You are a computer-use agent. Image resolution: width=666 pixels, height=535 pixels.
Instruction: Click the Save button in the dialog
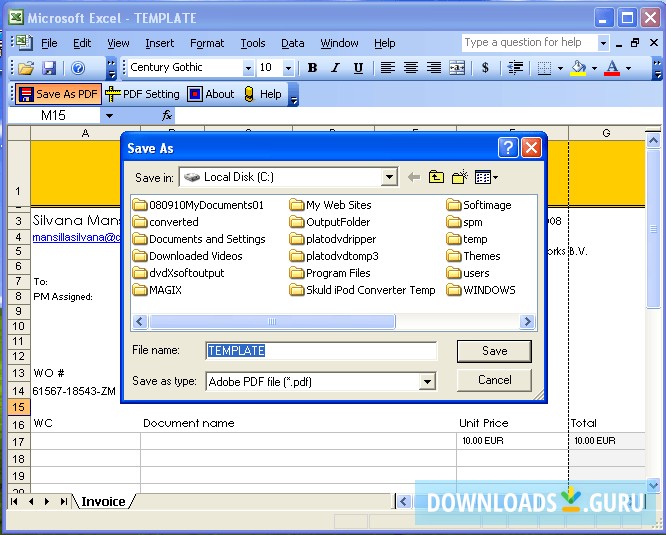click(494, 351)
